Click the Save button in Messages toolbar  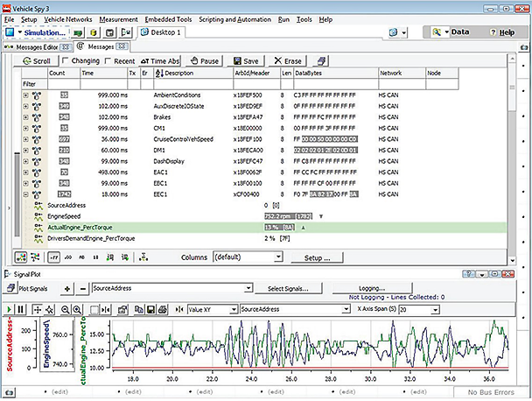click(246, 61)
